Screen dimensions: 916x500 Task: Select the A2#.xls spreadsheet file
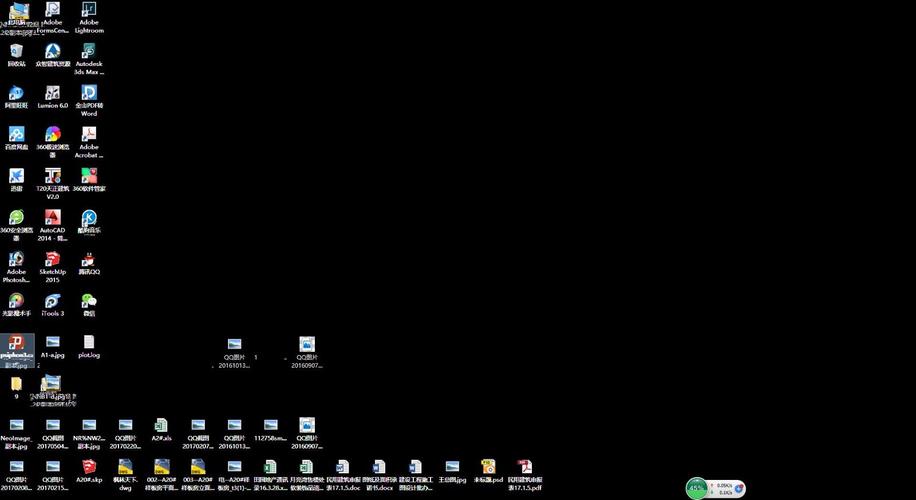[161, 429]
